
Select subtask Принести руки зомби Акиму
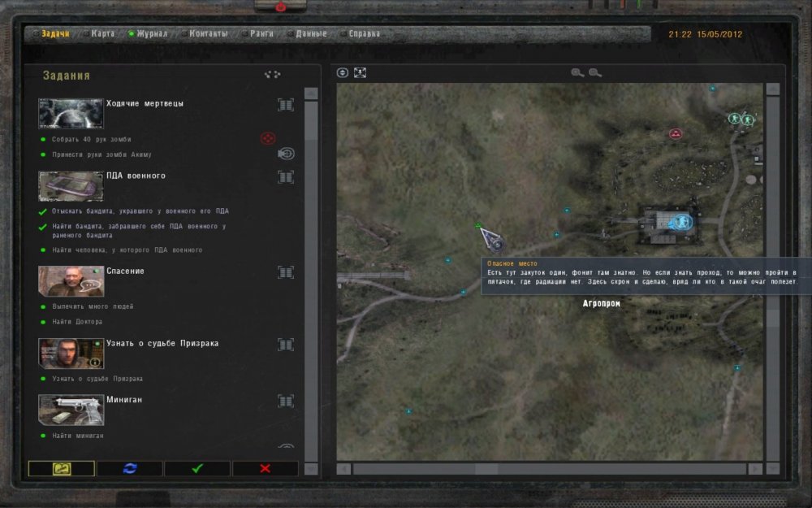coord(101,154)
